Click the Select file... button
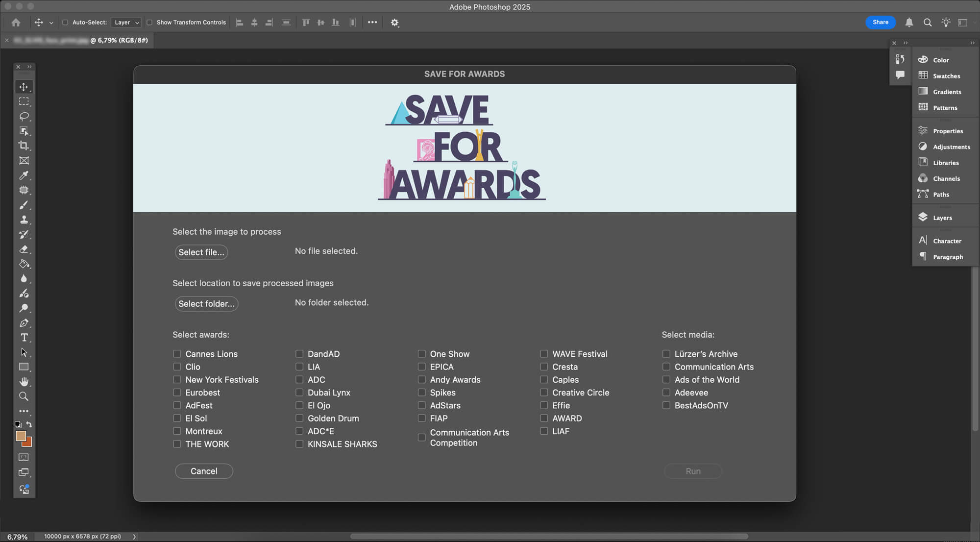 pos(201,252)
